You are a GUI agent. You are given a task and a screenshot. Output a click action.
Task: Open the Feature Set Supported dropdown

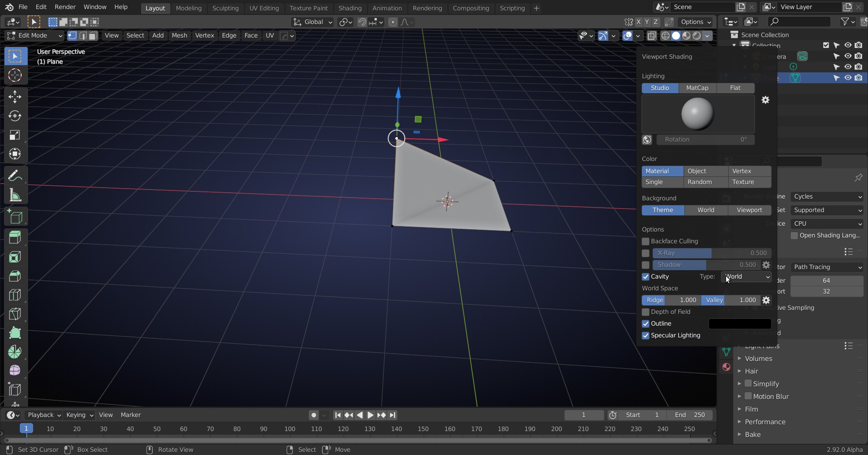(827, 210)
